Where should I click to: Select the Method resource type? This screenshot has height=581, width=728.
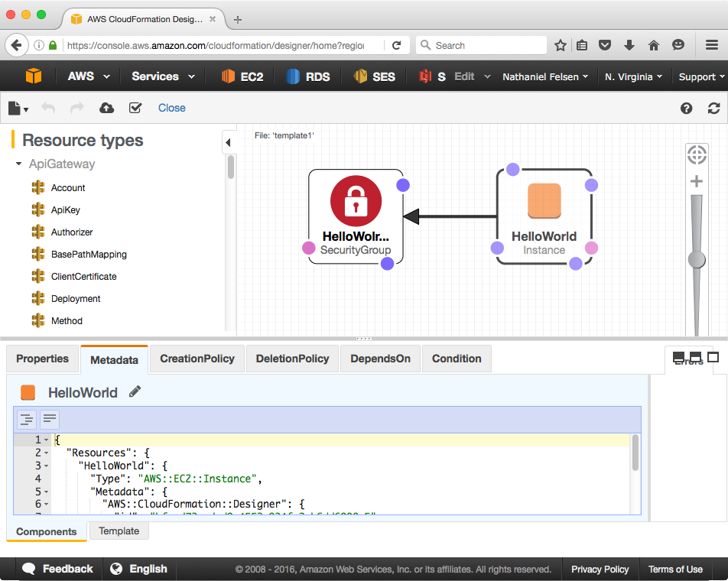click(67, 320)
